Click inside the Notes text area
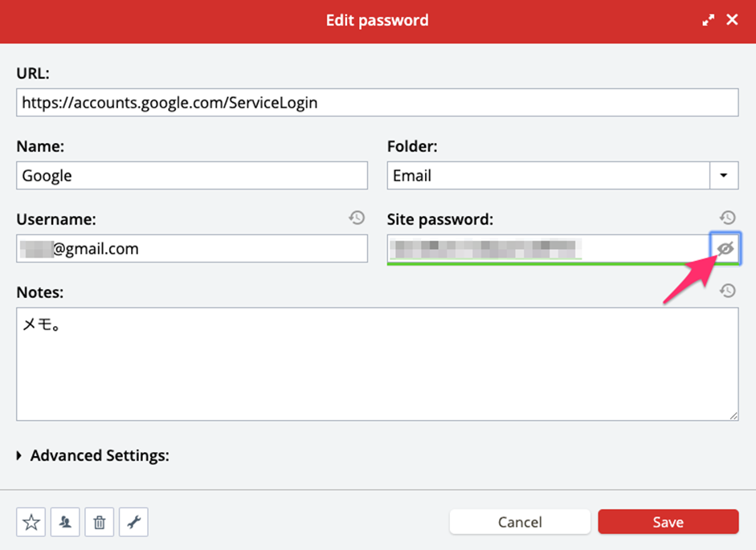 378,364
